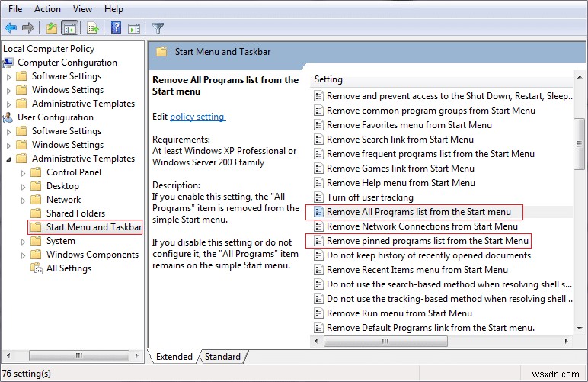Click the Back arrow toolbar icon
Image resolution: width=588 pixels, height=382 pixels.
[x=11, y=27]
